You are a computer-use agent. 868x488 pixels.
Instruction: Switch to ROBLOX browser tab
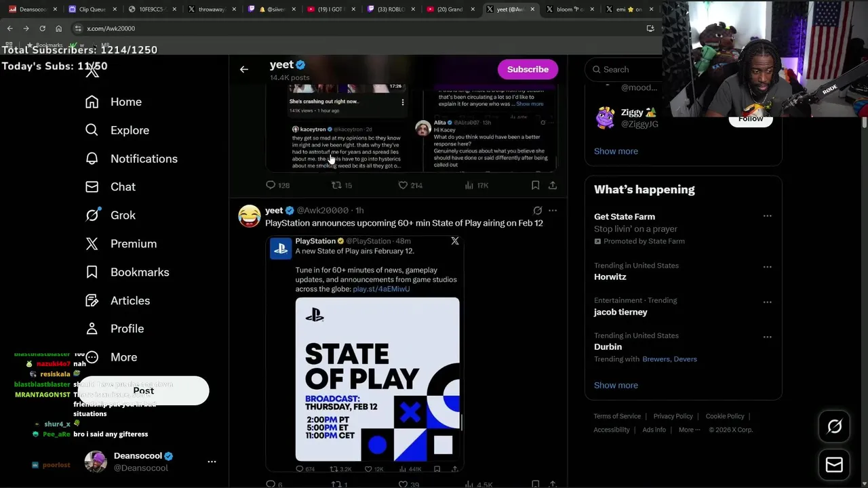pos(390,9)
